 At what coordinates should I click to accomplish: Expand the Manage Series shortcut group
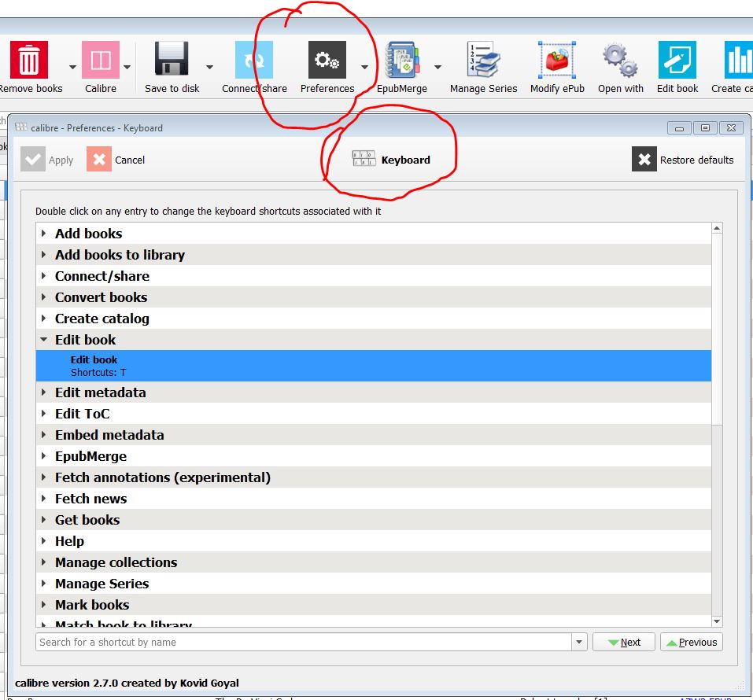pos(44,584)
